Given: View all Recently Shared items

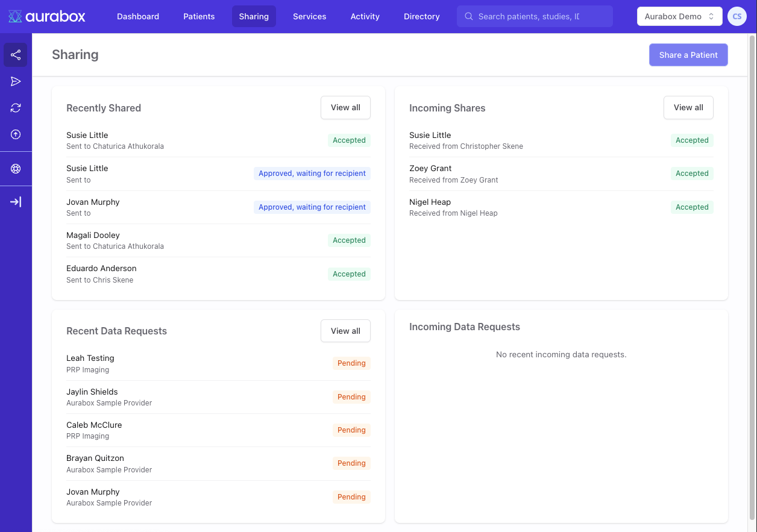Looking at the screenshot, I should pos(345,108).
